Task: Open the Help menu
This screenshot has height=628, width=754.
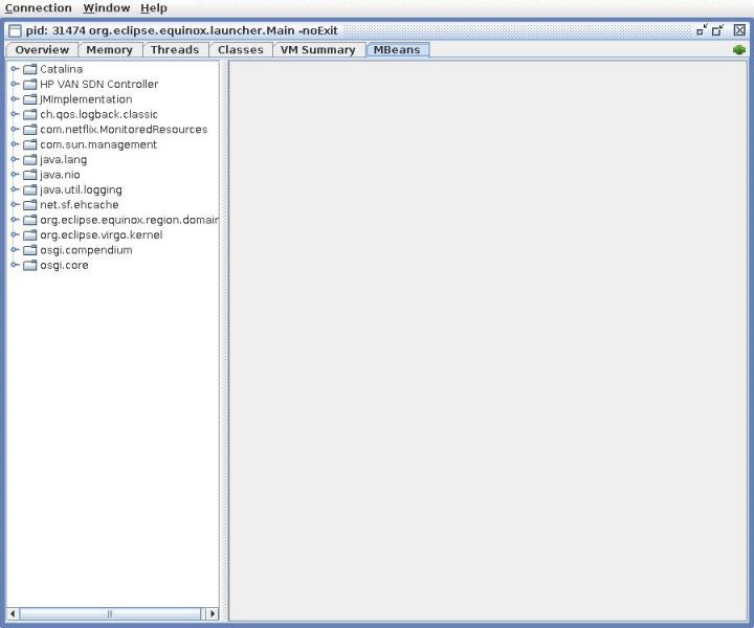Action: [x=154, y=8]
